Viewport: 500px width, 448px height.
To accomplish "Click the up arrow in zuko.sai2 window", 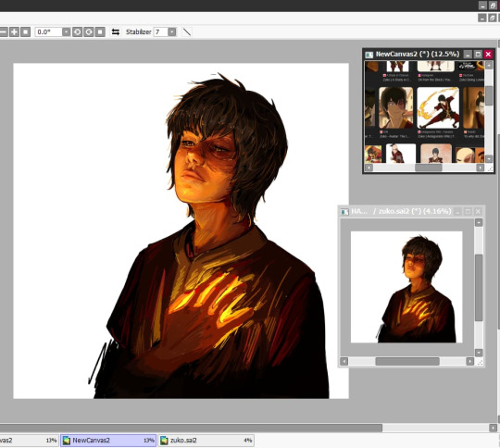I will pyautogui.click(x=479, y=222).
